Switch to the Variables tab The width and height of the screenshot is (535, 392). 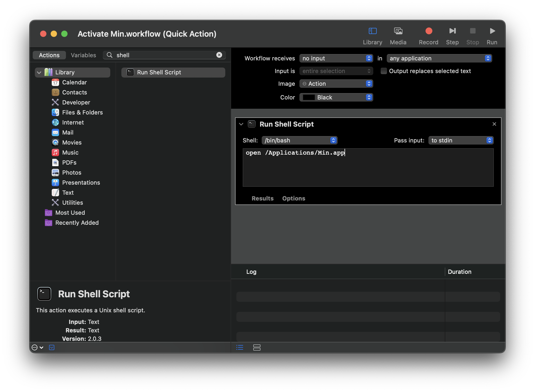coord(83,55)
